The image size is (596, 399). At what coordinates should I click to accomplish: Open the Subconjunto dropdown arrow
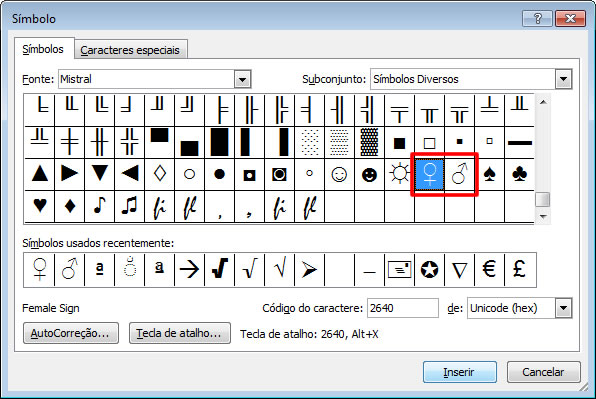[x=563, y=79]
